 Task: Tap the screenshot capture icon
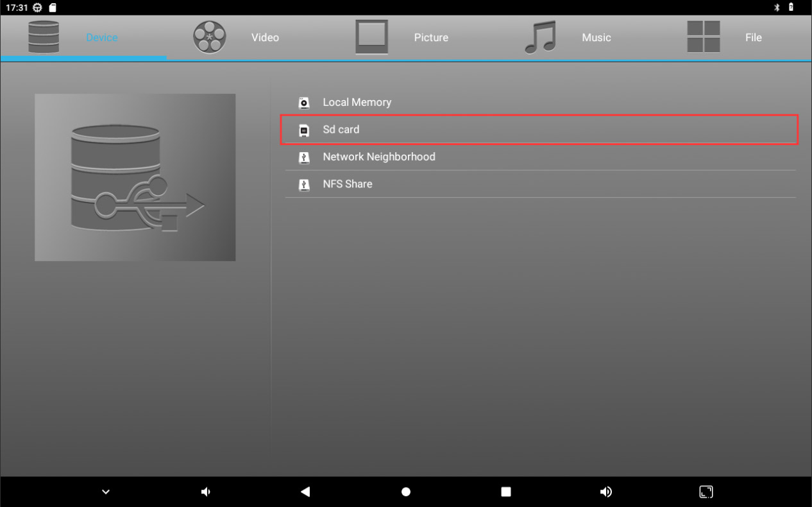[706, 492]
